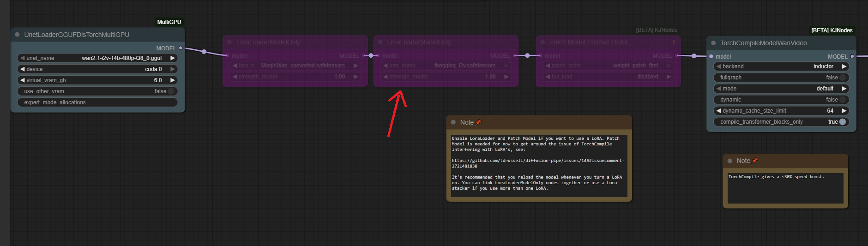Click the MagicWan_converted.safetensors lora_name field

point(295,66)
